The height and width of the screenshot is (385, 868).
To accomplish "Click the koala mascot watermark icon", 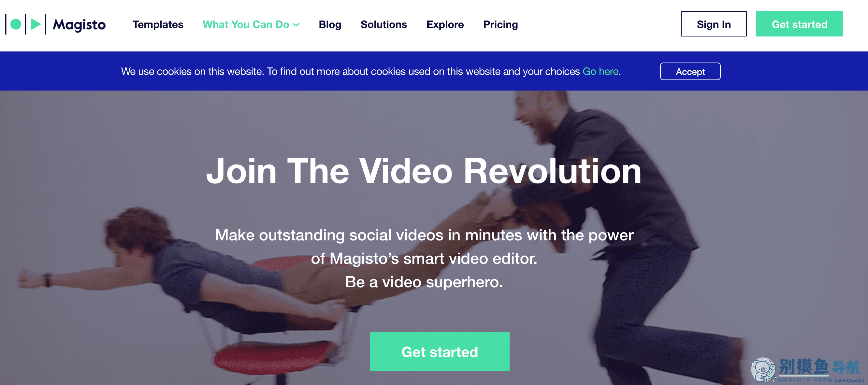I will pyautogui.click(x=763, y=369).
